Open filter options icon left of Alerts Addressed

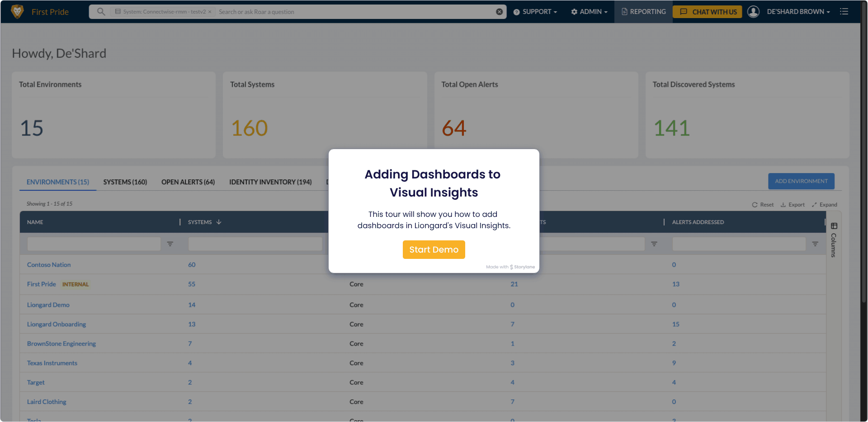pyautogui.click(x=654, y=244)
